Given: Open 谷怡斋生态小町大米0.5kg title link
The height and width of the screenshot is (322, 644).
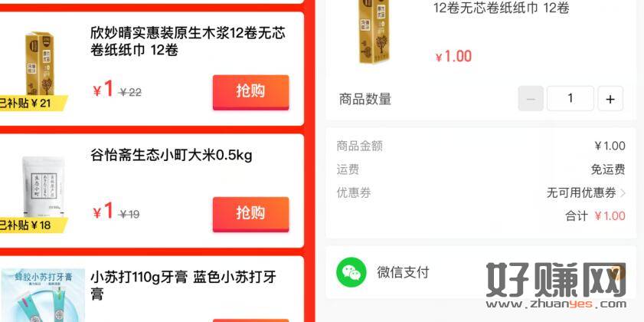Looking at the screenshot, I should tap(172, 156).
